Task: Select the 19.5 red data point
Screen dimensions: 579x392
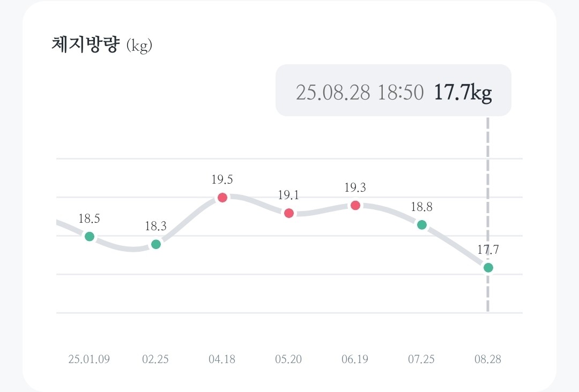Action: tap(222, 198)
